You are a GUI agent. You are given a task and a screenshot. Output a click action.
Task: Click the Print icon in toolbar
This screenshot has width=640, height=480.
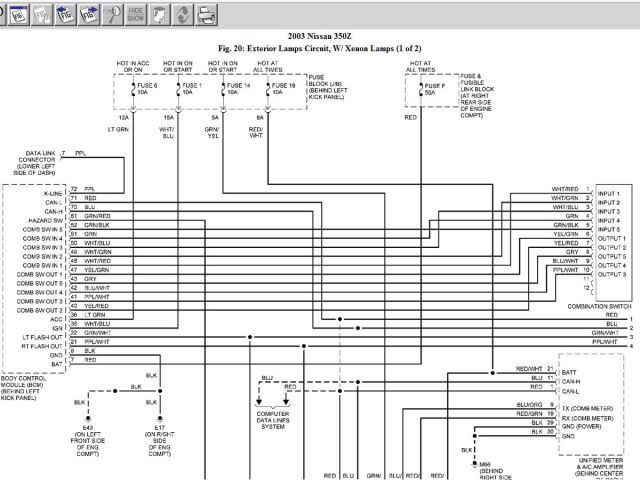click(x=207, y=14)
